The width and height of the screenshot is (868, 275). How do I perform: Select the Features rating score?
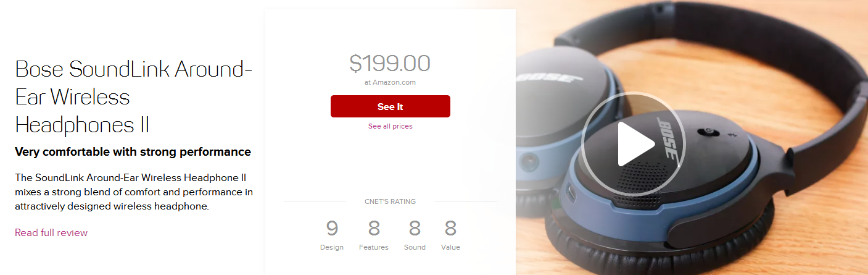[x=374, y=229]
